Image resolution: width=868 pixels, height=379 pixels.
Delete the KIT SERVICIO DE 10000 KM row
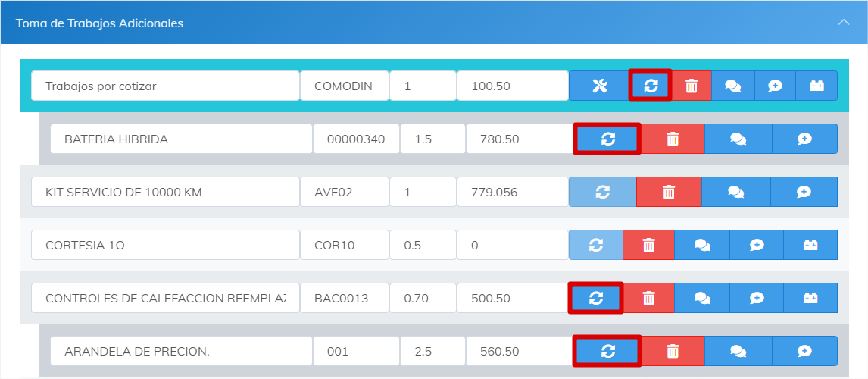click(x=668, y=193)
